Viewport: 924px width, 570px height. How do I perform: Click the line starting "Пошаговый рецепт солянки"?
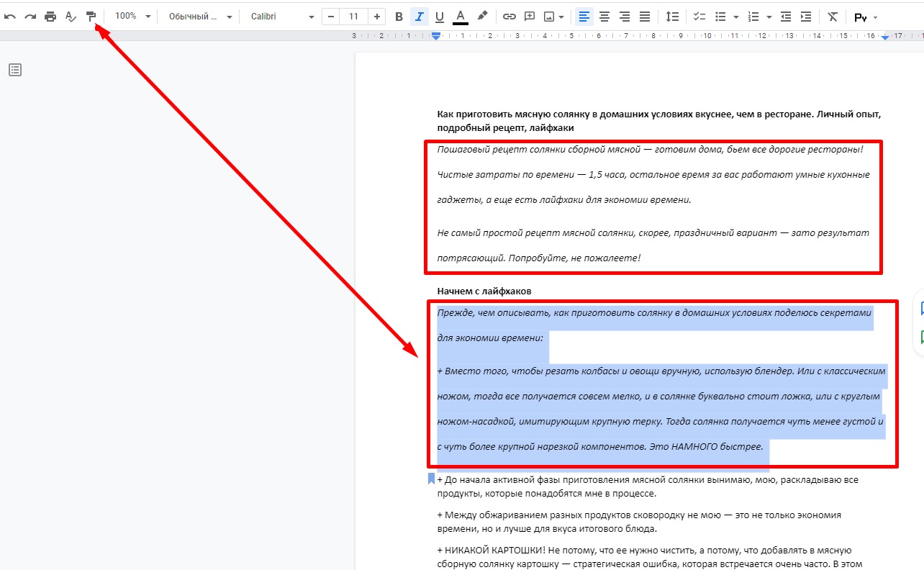pyautogui.click(x=650, y=149)
